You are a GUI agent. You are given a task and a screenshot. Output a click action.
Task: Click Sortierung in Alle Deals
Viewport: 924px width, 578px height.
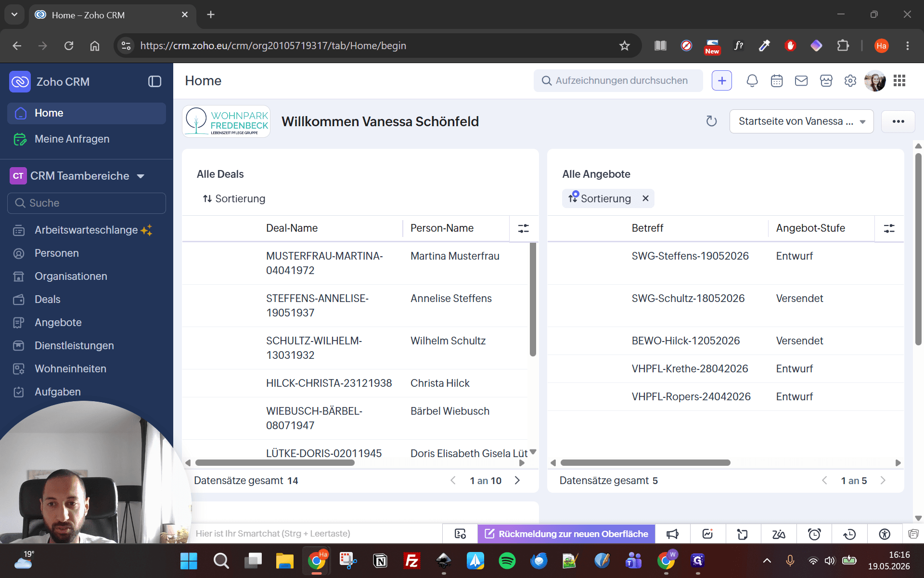click(234, 198)
